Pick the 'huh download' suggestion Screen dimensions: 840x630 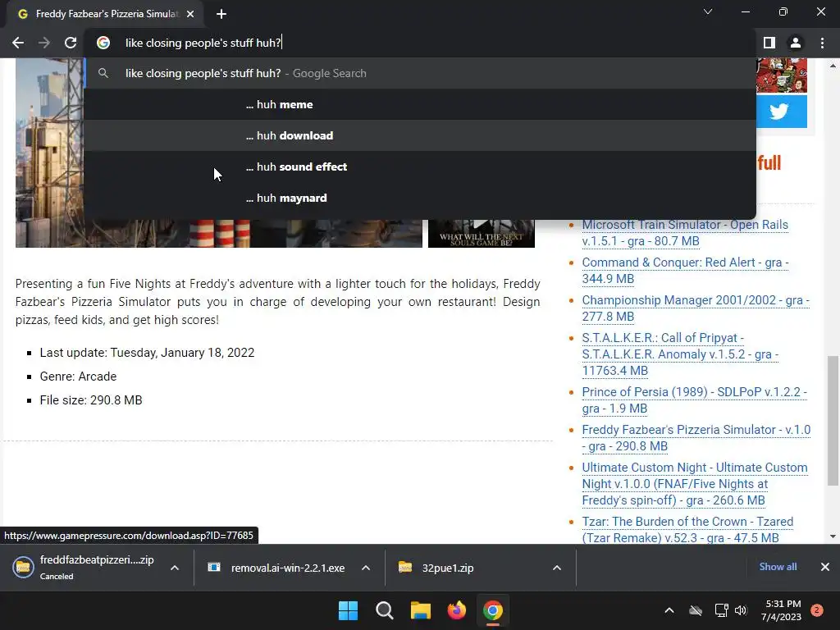point(420,135)
